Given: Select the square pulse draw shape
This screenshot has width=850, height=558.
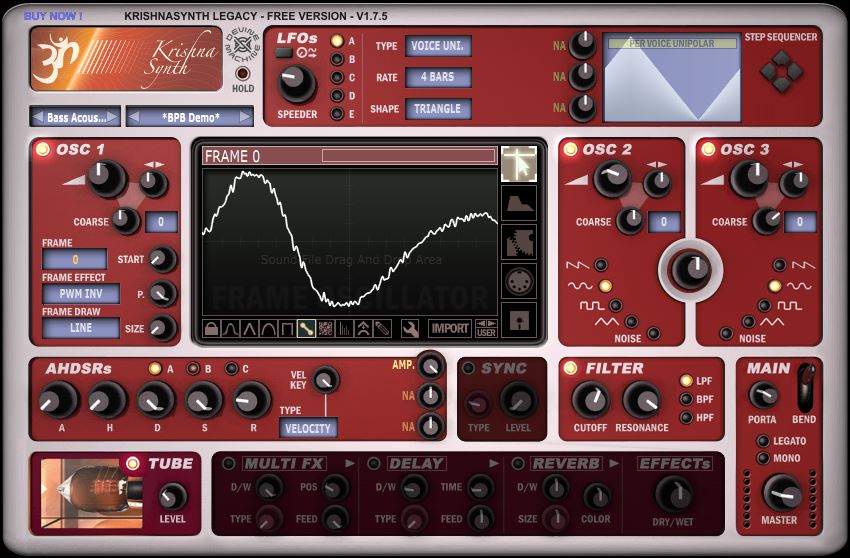Looking at the screenshot, I should click(x=287, y=328).
